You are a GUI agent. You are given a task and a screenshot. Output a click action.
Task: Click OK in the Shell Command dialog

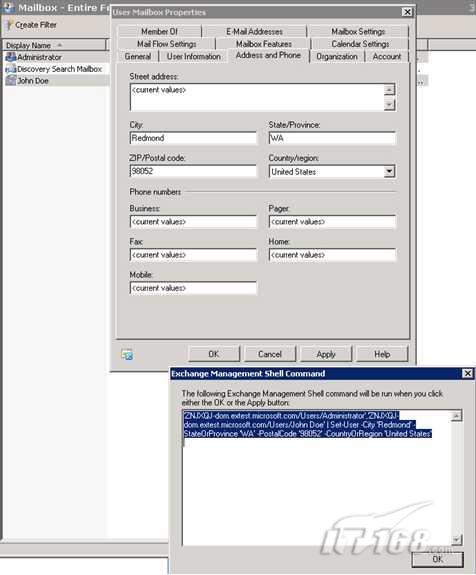(x=437, y=559)
